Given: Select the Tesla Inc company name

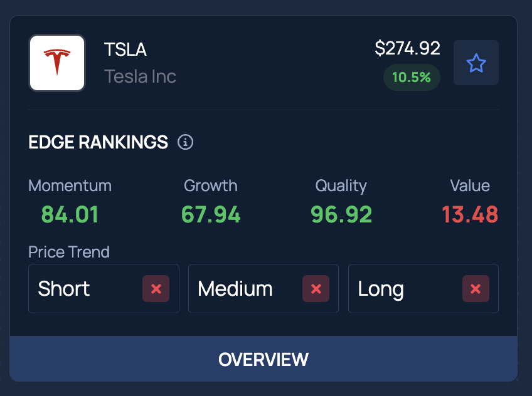Looking at the screenshot, I should 140,76.
